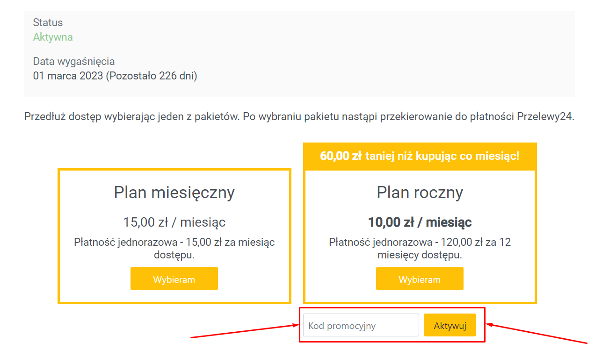Screen dimensions: 602x364
Task: Select Wybieram under Plan roczny
Action: pos(420,278)
